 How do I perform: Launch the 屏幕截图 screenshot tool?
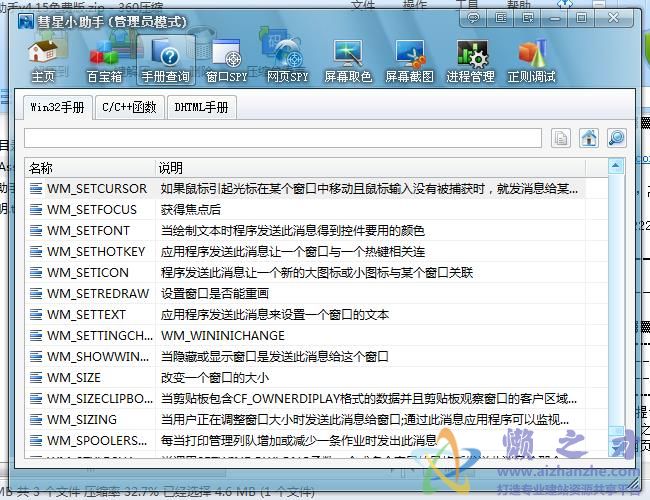click(410, 61)
